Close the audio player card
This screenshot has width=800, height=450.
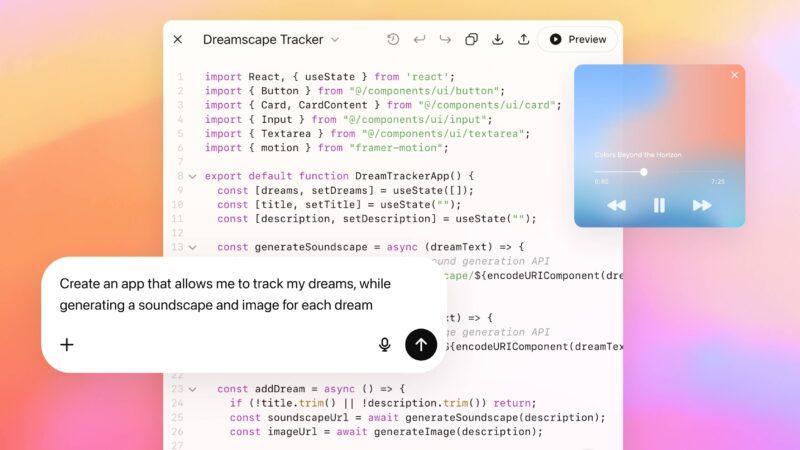[x=734, y=75]
